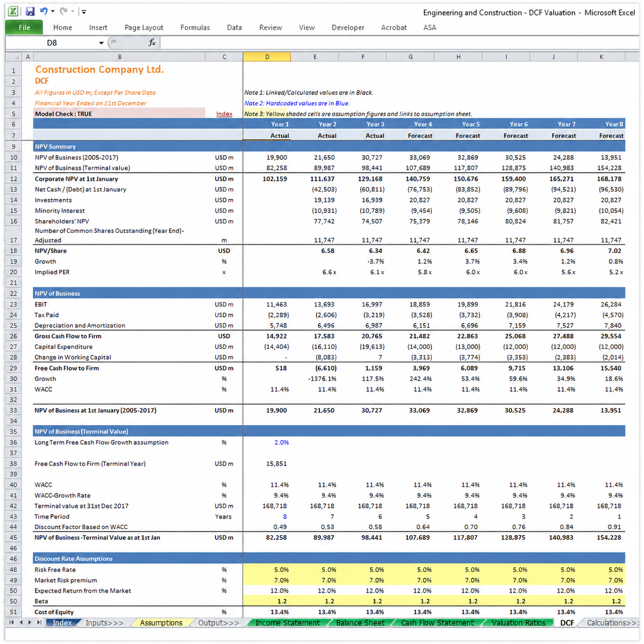
Task: Open the Undo history dropdown arrow
Action: click(52, 11)
